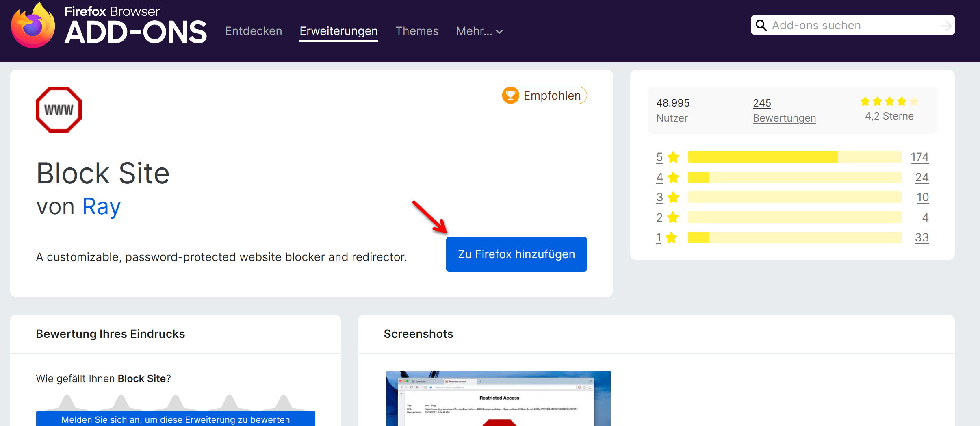Screen dimensions: 980x426
Task: Click the 5-star rating bar
Action: [x=795, y=157]
